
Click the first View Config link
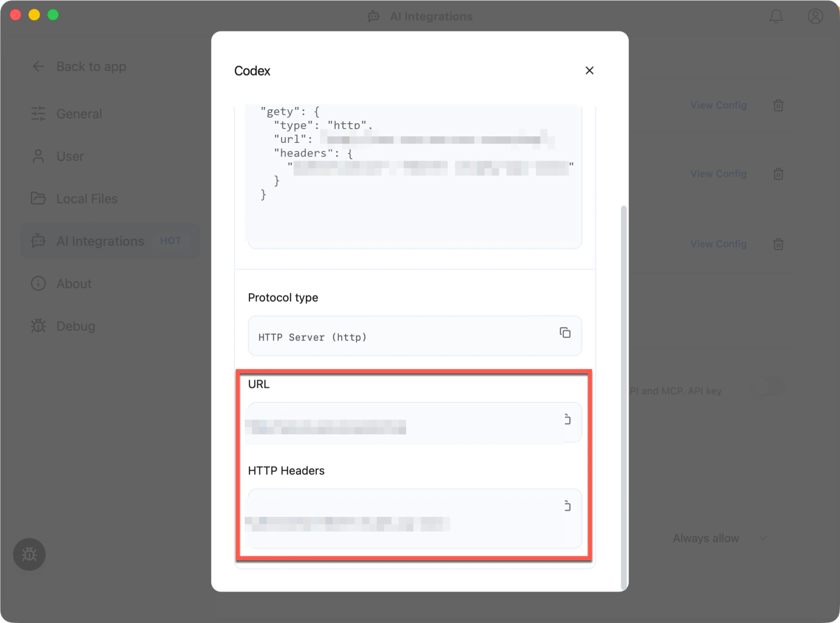click(x=718, y=105)
